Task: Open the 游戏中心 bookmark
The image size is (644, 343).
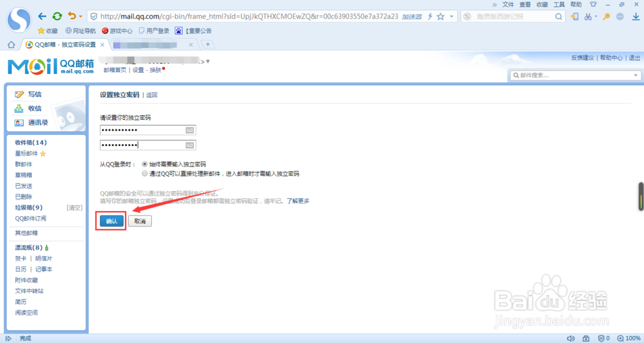Action: click(117, 31)
